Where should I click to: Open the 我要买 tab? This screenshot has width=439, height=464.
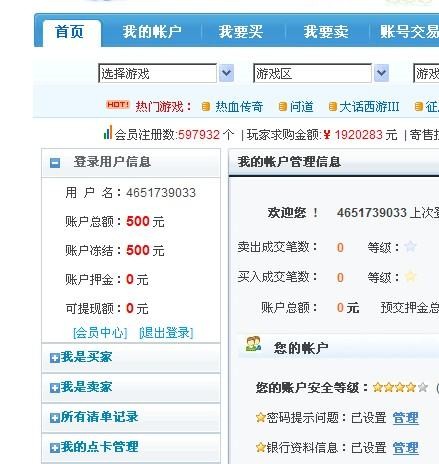tap(241, 32)
